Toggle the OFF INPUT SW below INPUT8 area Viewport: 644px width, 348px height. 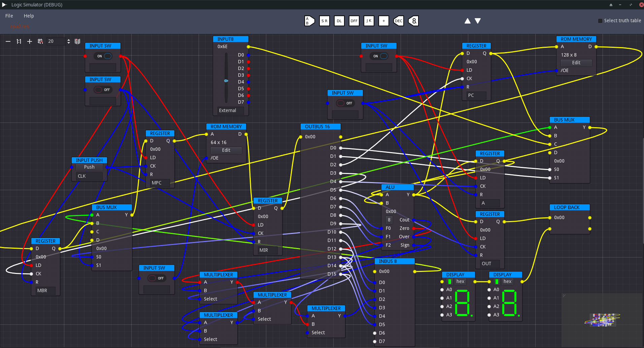pyautogui.click(x=345, y=103)
